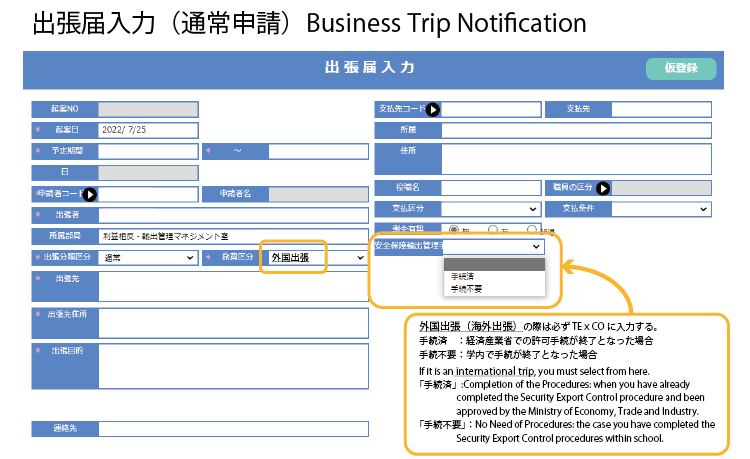The width and height of the screenshot is (750, 459).
Task: Select the 有 radio button
Action: (493, 230)
